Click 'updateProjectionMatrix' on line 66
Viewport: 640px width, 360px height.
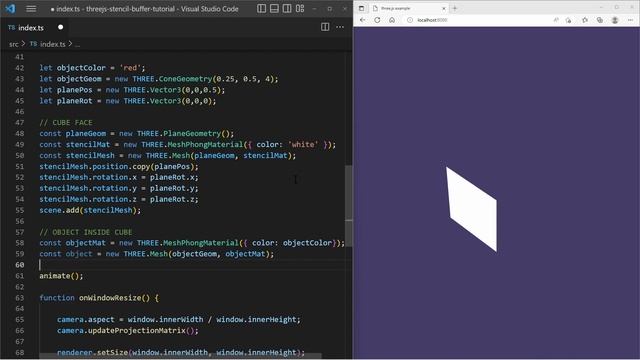[x=137, y=331]
